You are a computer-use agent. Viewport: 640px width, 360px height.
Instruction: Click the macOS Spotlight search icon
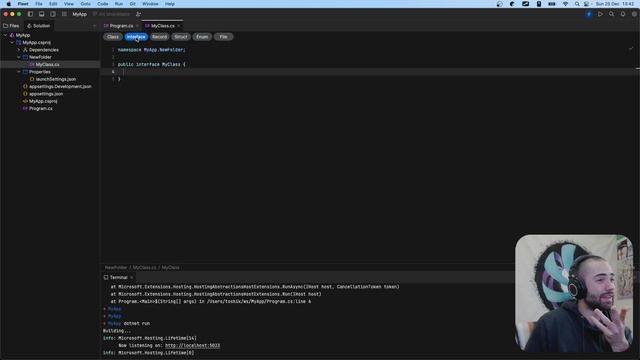point(577,4)
